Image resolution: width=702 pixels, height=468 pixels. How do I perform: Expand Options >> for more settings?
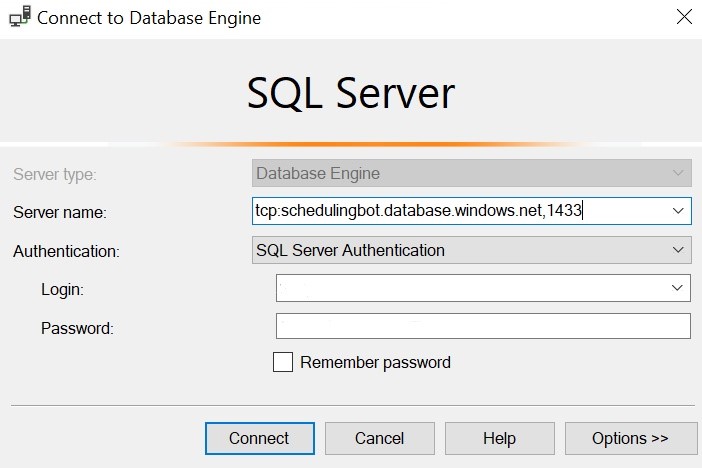pyautogui.click(x=631, y=438)
